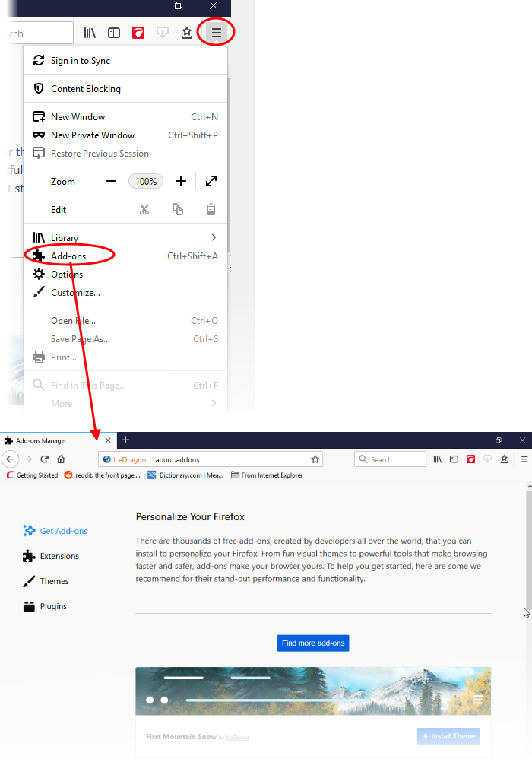The image size is (532, 759).
Task: Select Plugins in sidebar
Action: point(45,606)
